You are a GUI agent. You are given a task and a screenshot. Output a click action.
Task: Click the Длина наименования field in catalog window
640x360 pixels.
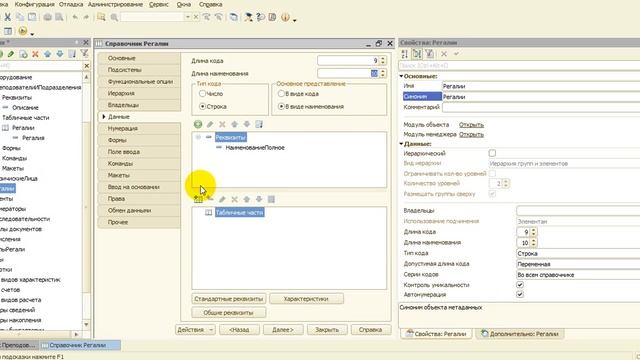(x=348, y=73)
